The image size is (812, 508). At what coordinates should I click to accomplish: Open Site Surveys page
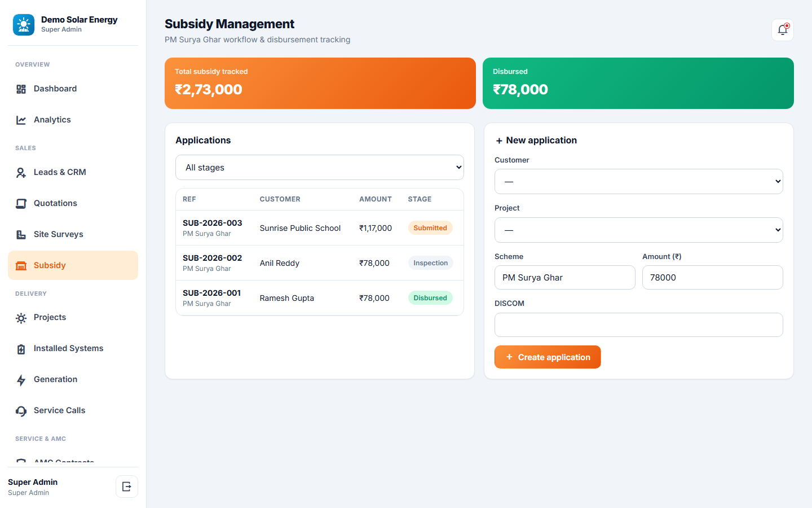click(73, 235)
